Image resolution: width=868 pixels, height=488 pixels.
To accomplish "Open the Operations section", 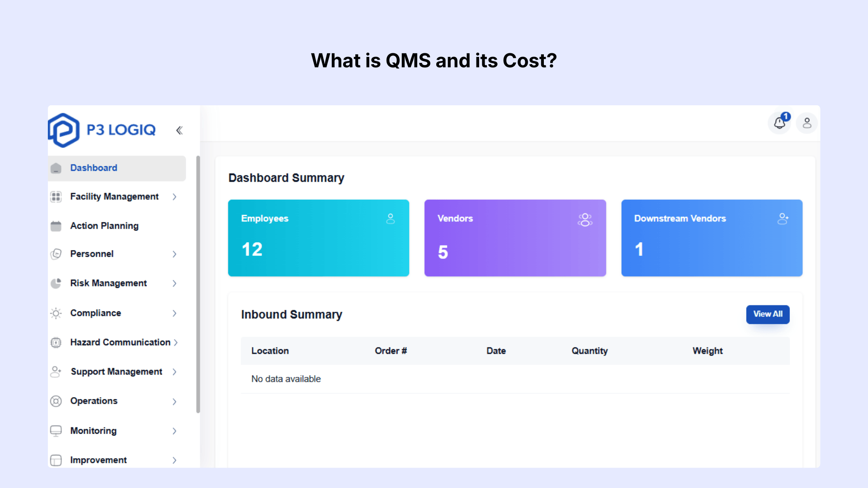I will pos(94,401).
